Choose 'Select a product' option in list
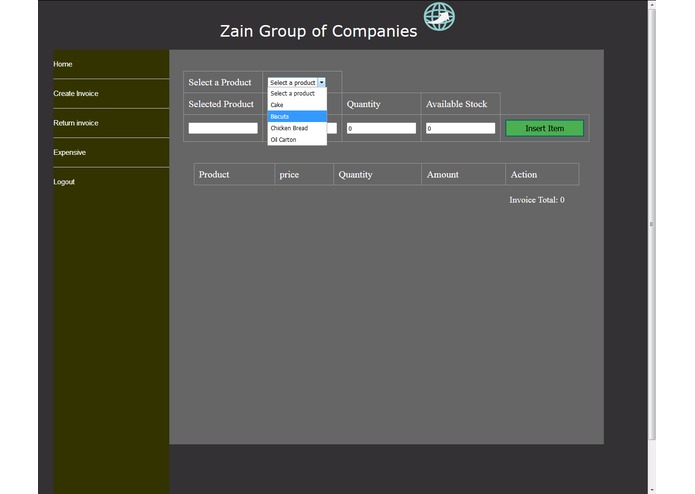 [x=297, y=93]
